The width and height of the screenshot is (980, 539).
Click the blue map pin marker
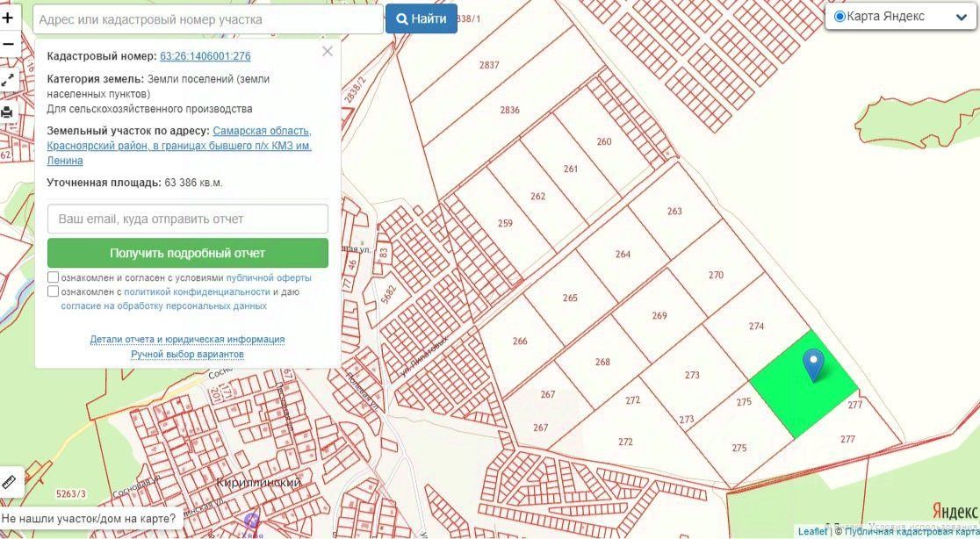(813, 366)
